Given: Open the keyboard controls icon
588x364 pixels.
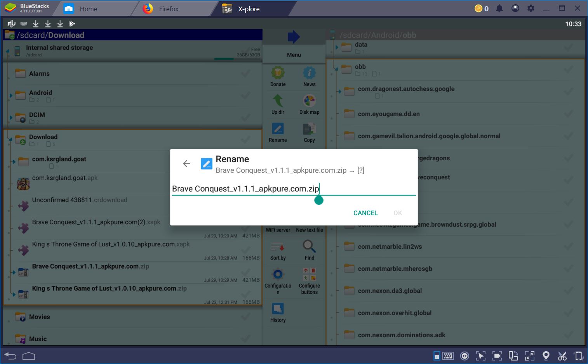Looking at the screenshot, I should 448,356.
